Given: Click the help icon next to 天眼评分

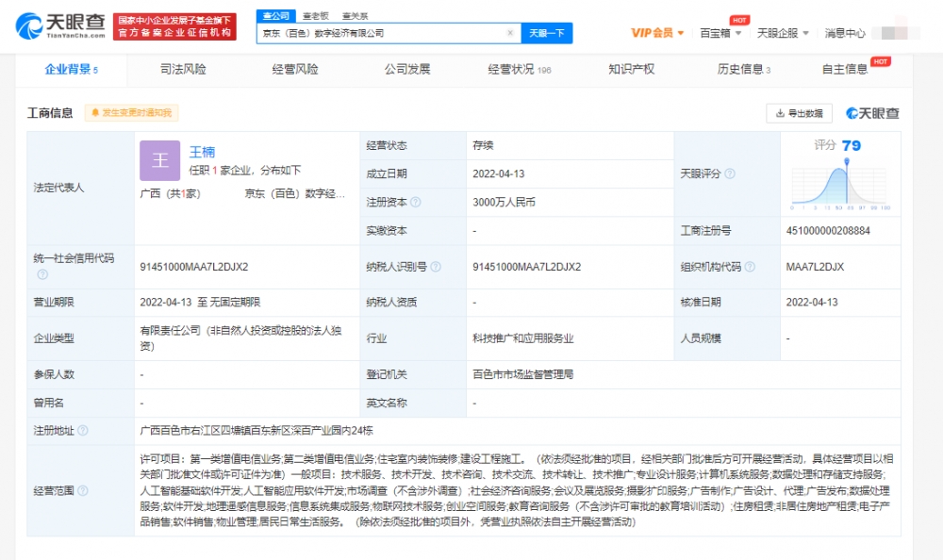Looking at the screenshot, I should 730,173.
